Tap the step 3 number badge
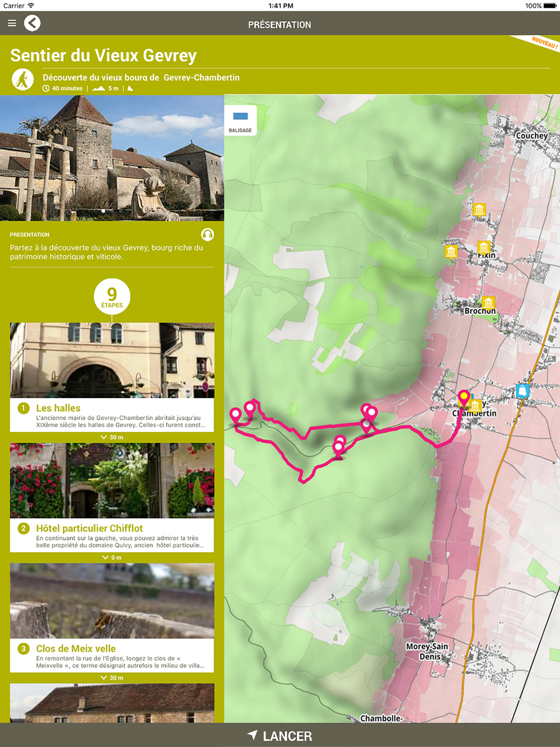This screenshot has height=747, width=560. click(x=24, y=649)
